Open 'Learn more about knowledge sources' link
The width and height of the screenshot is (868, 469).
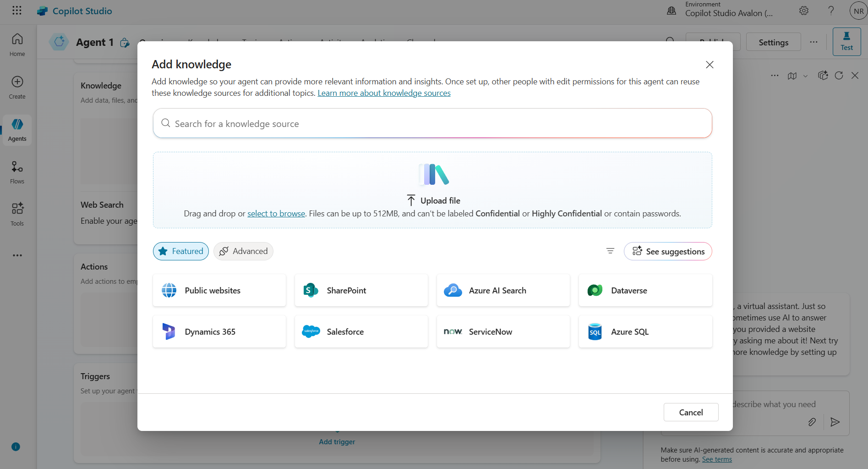click(384, 93)
